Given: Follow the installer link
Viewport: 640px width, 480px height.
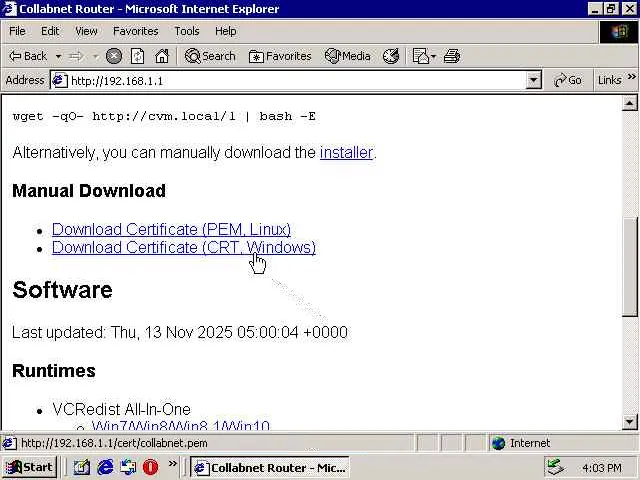Looking at the screenshot, I should pyautogui.click(x=346, y=153).
